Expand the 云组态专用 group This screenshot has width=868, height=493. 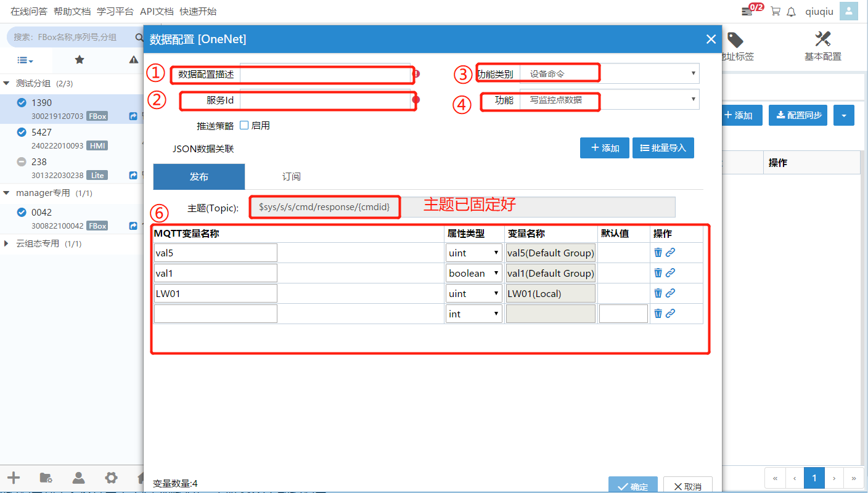tap(7, 243)
